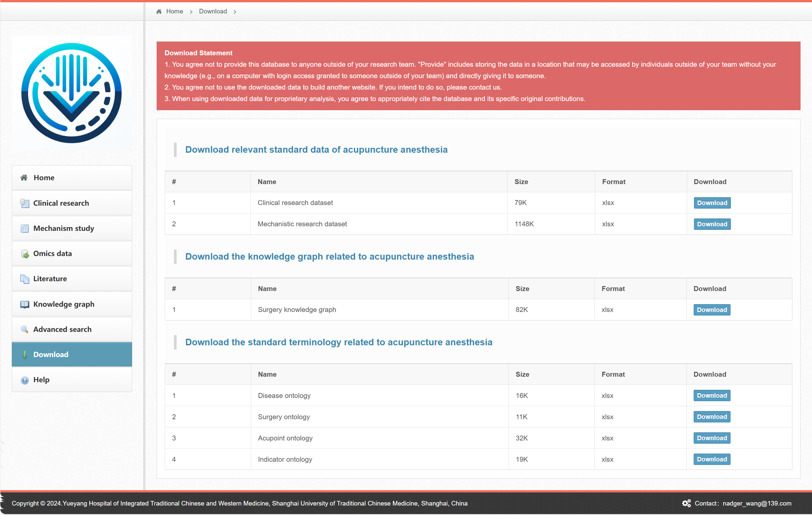
Task: Download the Acupoint ontology xlsx
Action: (x=712, y=438)
